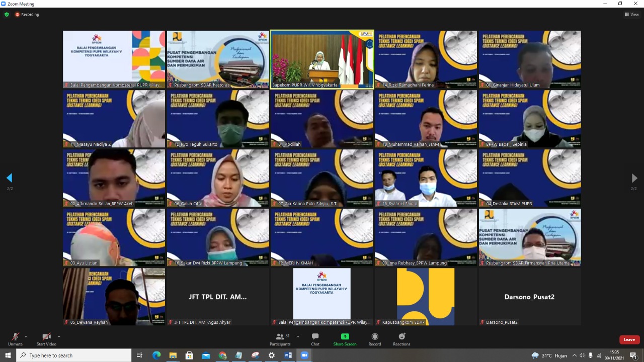Click muted mic icon on Kapusbangkom SDAP tile
Image resolution: width=644 pixels, height=362 pixels.
point(378,322)
